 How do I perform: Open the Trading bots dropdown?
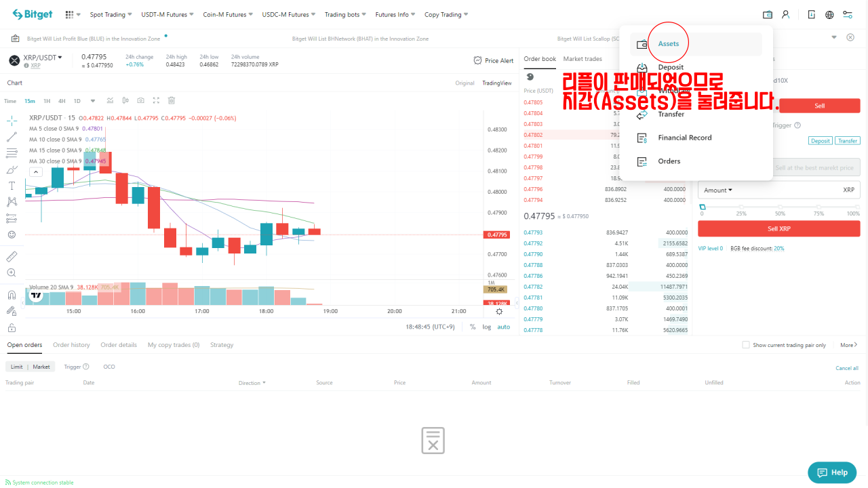click(x=346, y=14)
